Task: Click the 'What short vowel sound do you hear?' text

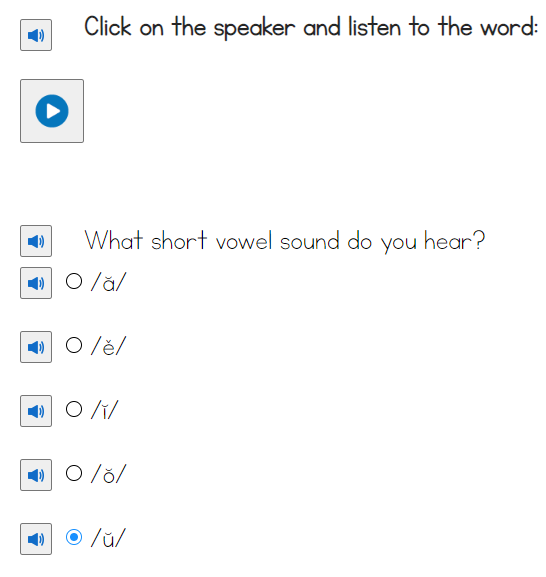Action: (285, 241)
